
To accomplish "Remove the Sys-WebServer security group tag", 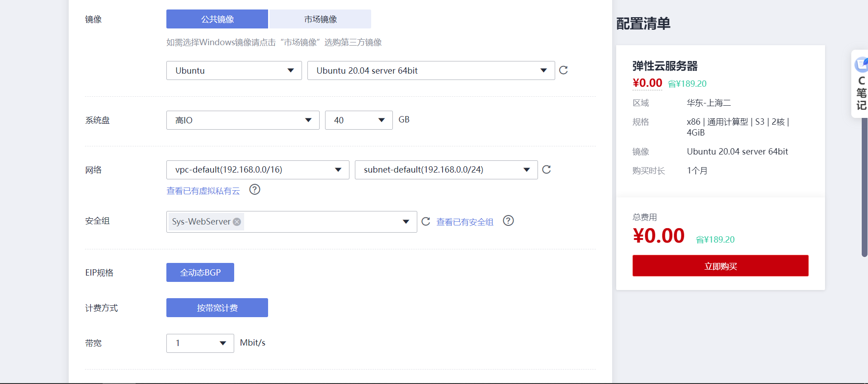I will [x=237, y=222].
